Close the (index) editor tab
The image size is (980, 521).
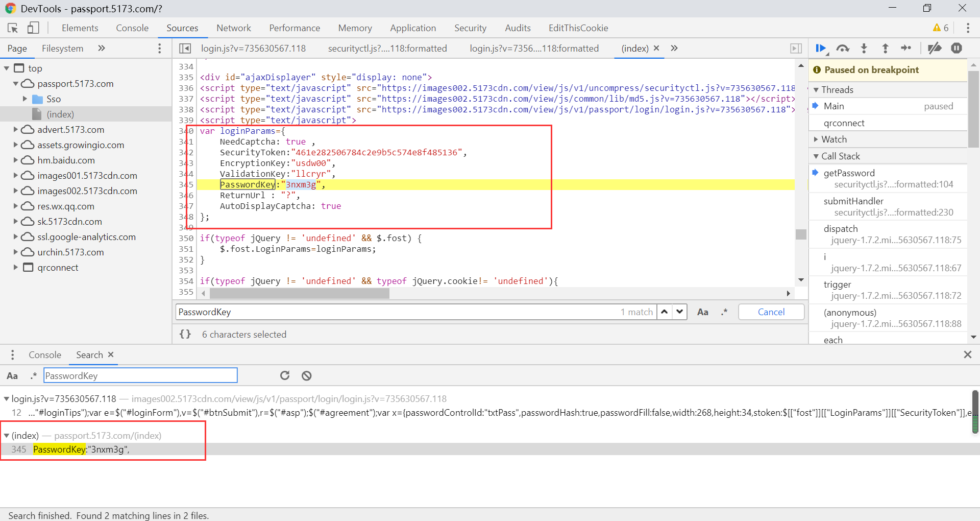click(656, 48)
